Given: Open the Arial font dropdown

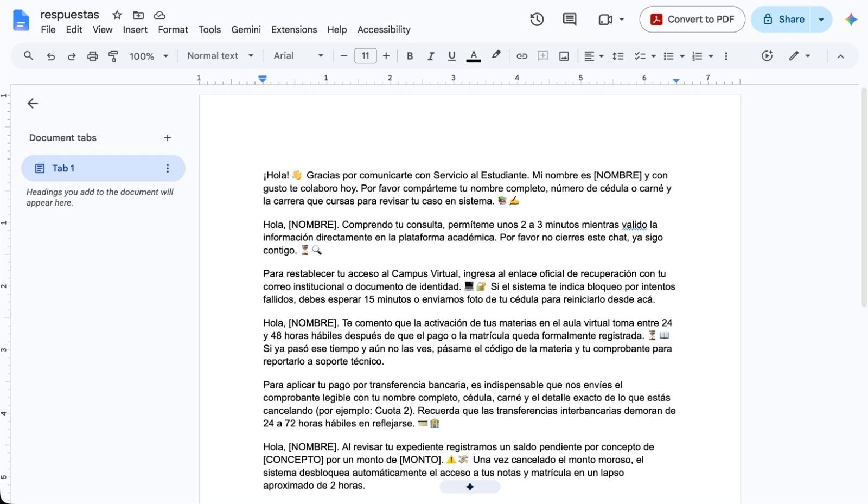Looking at the screenshot, I should click(x=298, y=56).
